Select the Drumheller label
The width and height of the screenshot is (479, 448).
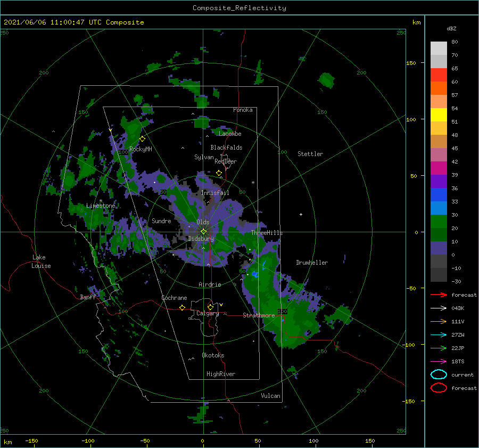(312, 263)
